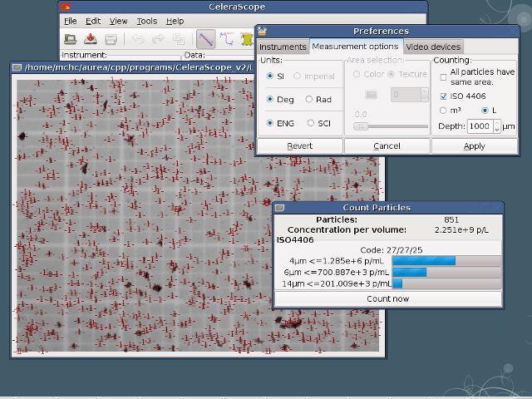
Task: Click the Area selection numeric field showing 0
Action: coord(406,95)
